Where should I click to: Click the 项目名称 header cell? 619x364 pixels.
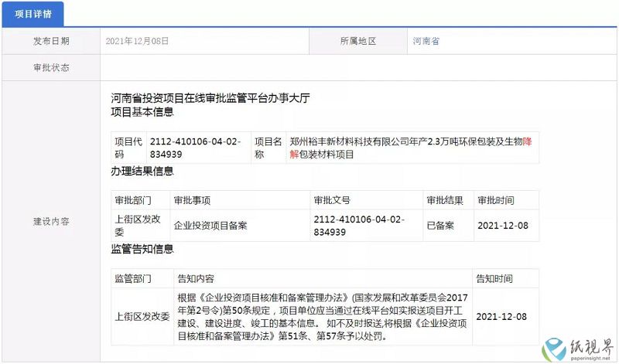[268, 148]
